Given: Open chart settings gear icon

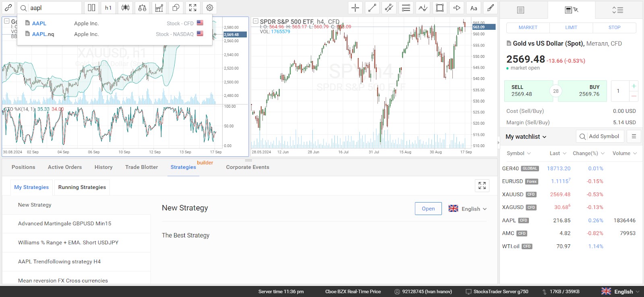Looking at the screenshot, I should click(x=210, y=8).
